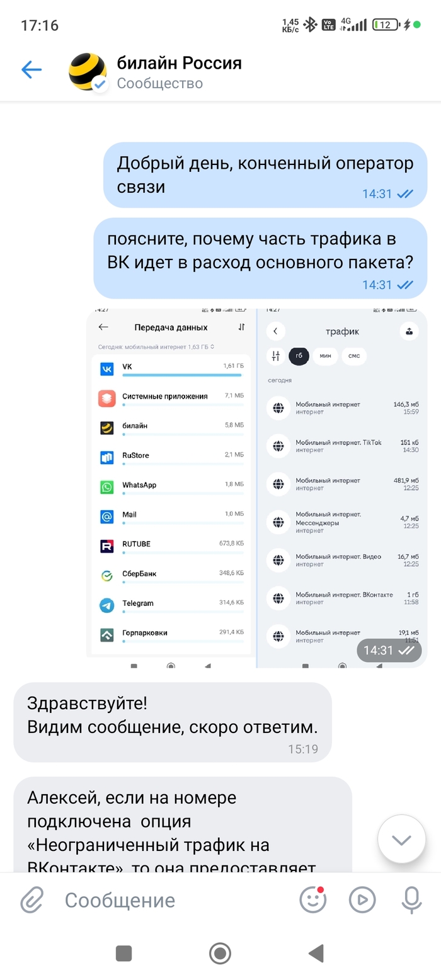Tap the battery indicator in status bar
The width and height of the screenshot is (441, 980).
point(386,25)
